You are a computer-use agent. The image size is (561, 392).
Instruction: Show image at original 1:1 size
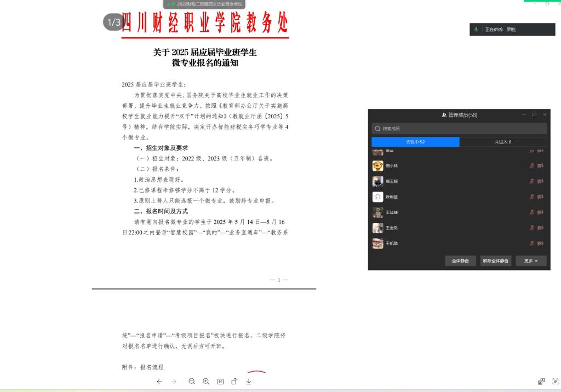pyautogui.click(x=220, y=382)
